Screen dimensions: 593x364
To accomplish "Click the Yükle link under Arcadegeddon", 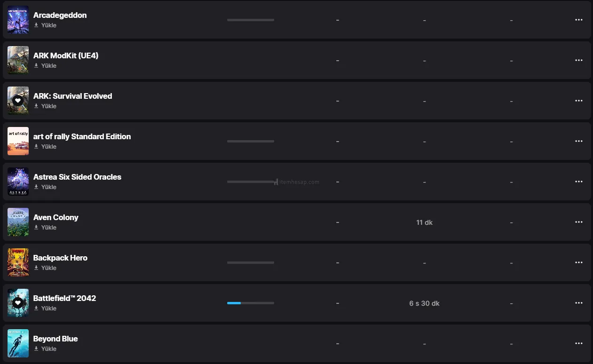I will pyautogui.click(x=48, y=25).
